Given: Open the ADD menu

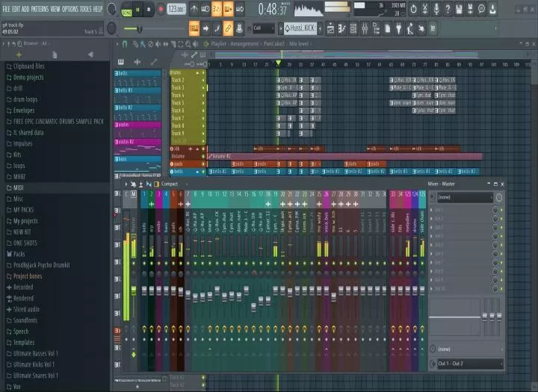Looking at the screenshot, I should (25, 9).
